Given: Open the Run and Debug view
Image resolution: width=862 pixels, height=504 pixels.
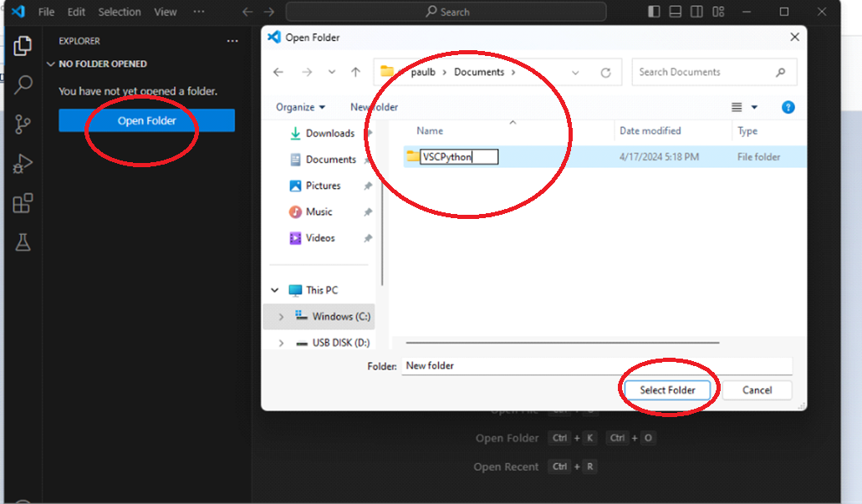Looking at the screenshot, I should pos(23,164).
